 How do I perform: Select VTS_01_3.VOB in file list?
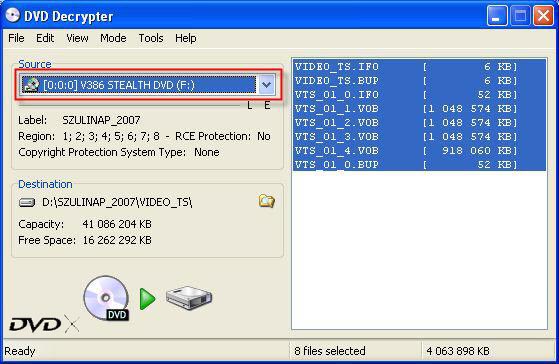tap(419, 137)
